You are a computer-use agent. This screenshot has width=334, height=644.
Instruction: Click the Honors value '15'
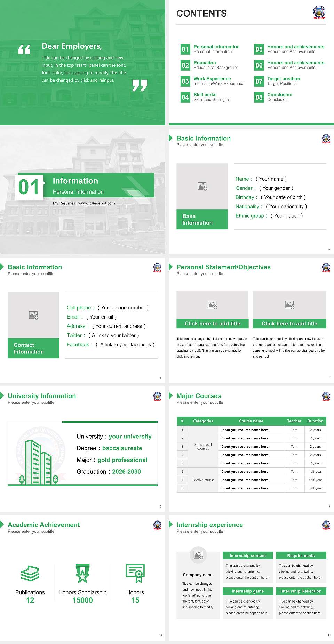pos(135,600)
